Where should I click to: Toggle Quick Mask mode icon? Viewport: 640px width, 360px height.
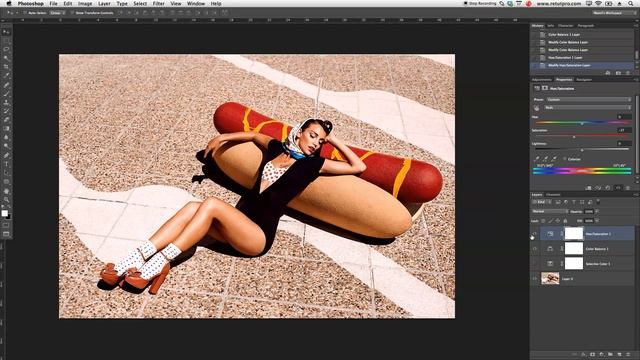click(6, 225)
